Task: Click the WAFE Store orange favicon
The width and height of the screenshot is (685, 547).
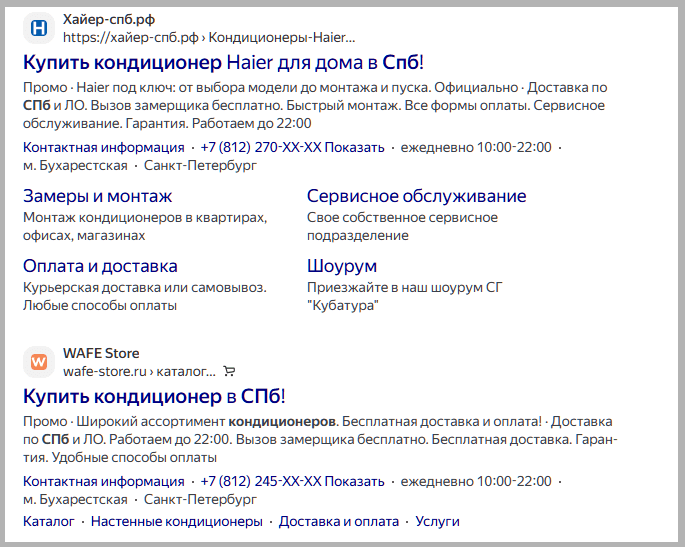Action: click(x=39, y=362)
